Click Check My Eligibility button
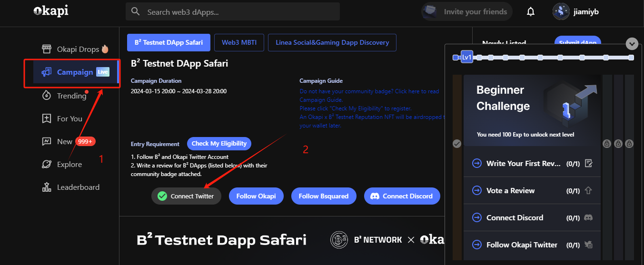 (219, 143)
